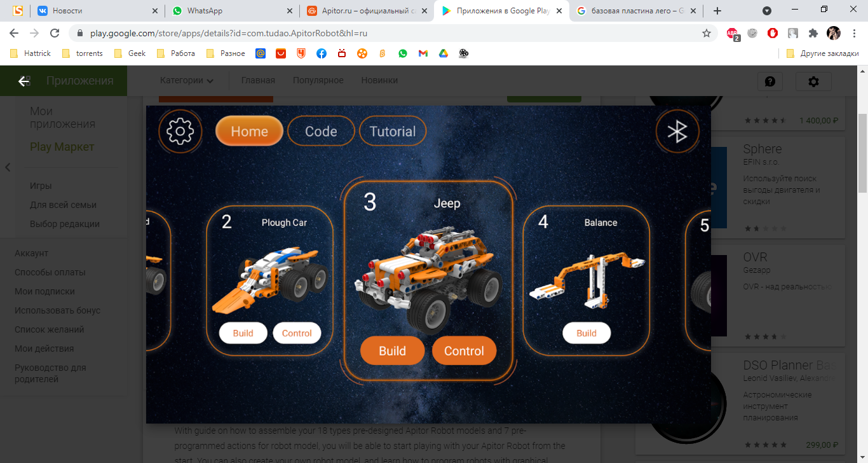Switch to the базовая пластина лего tab
Image resolution: width=868 pixels, height=463 pixels.
635,11
